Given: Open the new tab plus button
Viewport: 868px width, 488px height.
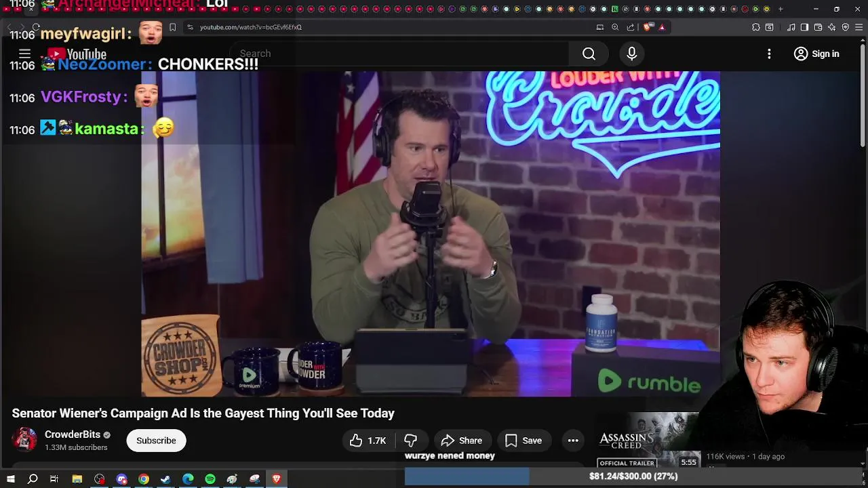Looking at the screenshot, I should [781, 9].
